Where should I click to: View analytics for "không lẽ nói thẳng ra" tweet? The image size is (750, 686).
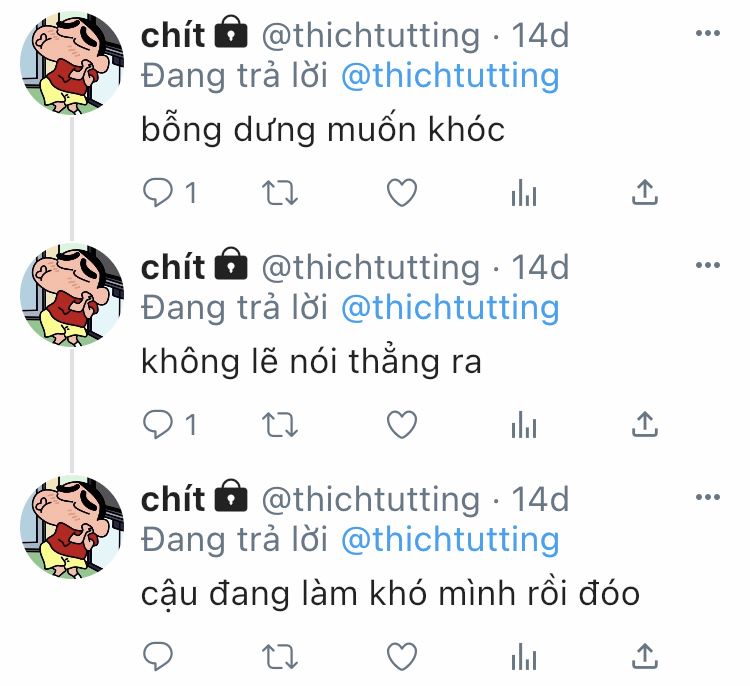(524, 425)
